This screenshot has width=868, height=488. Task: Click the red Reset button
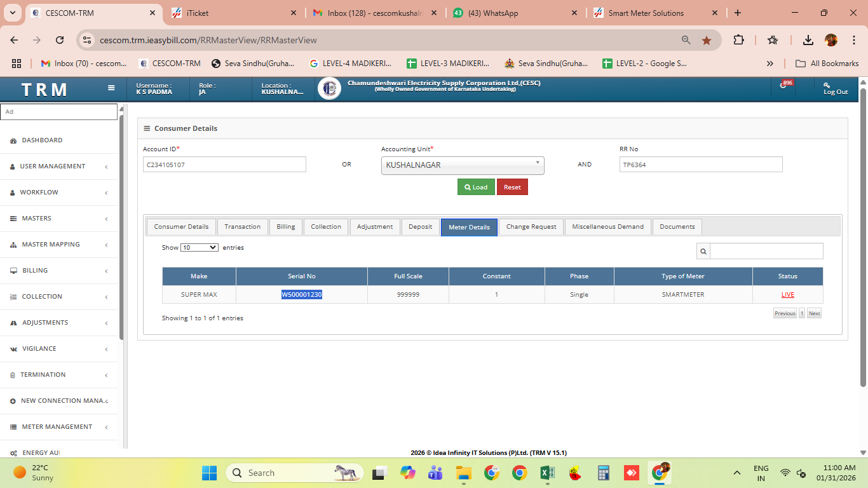[x=512, y=187]
